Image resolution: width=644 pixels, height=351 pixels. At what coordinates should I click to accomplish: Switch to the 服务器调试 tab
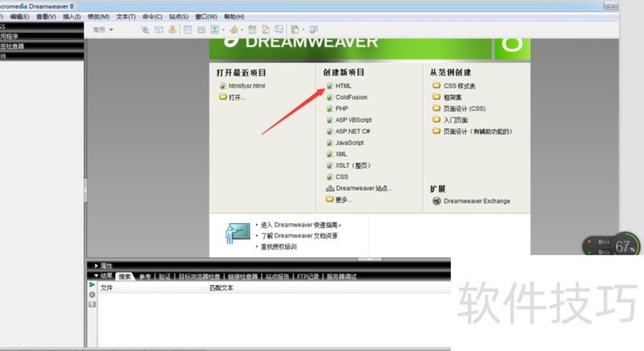pos(341,276)
